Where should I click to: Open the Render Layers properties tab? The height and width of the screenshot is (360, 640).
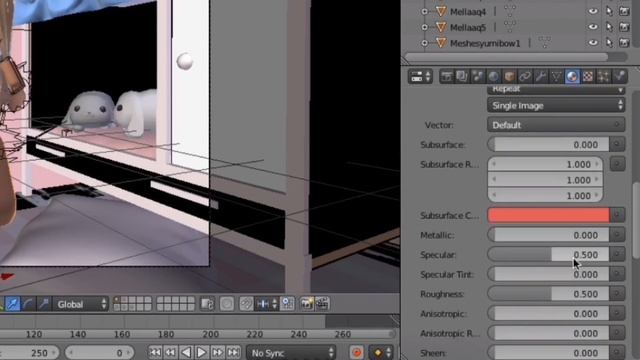(x=462, y=76)
